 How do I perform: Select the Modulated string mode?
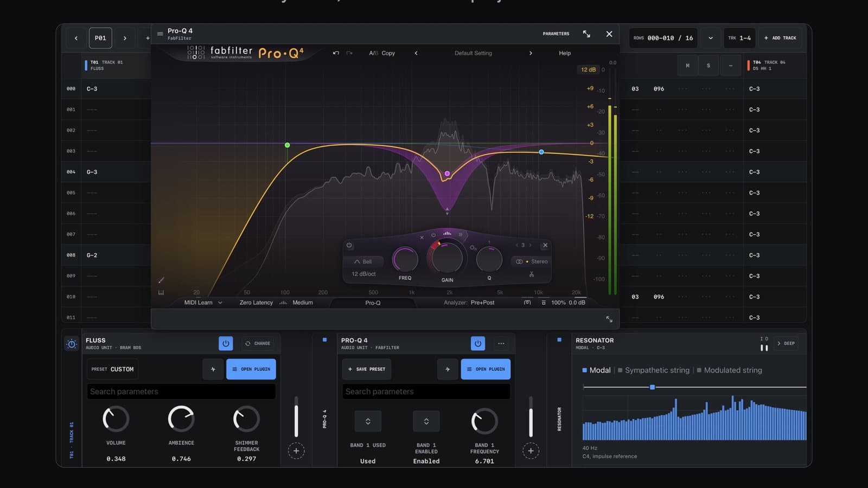(729, 370)
